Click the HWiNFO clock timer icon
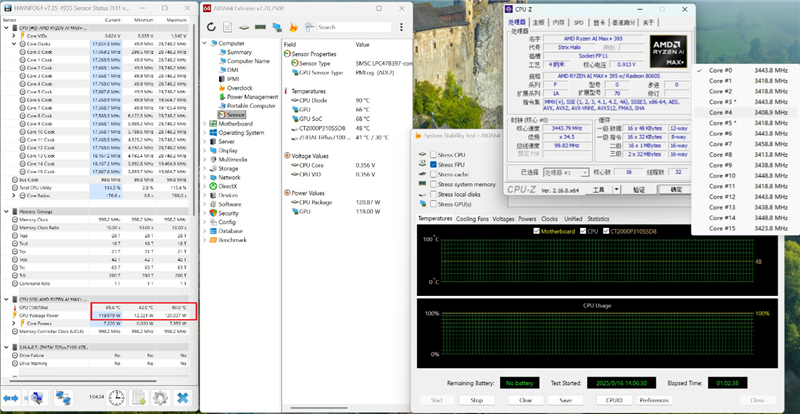 [117, 398]
